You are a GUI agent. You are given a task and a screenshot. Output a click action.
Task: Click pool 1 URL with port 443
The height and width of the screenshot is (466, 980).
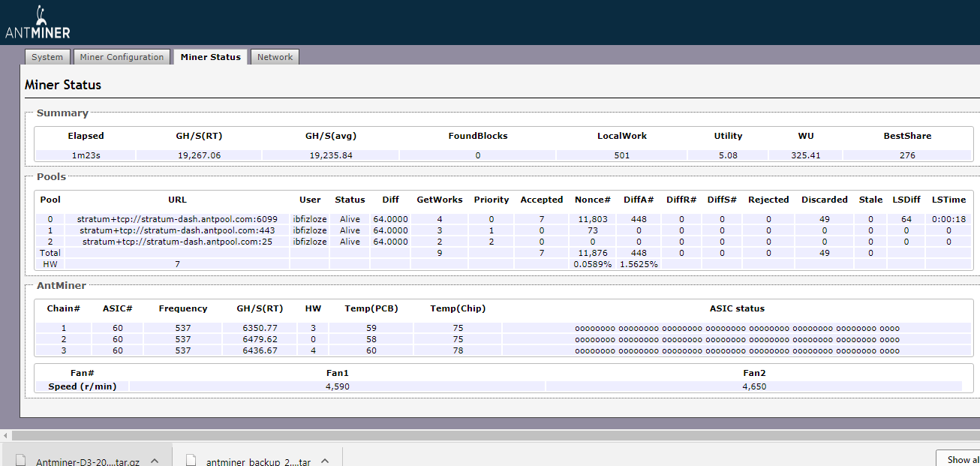point(177,230)
